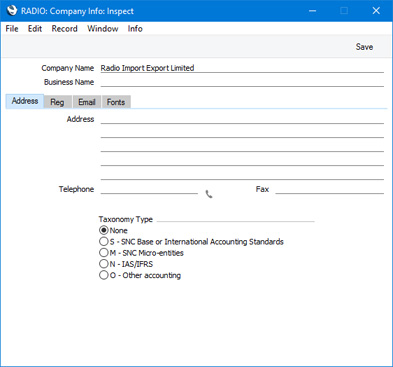Switch to the Fonts tab
Screen dimensions: 393x367
(116, 102)
